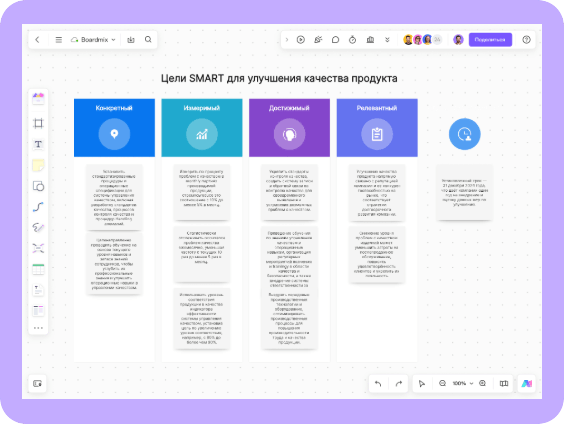Show more tools via three dots
Screen dimensions: 564x424
tap(38, 328)
